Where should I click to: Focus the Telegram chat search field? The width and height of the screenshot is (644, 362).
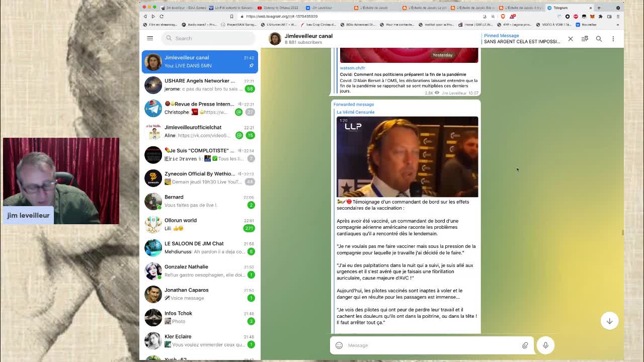[x=208, y=38]
